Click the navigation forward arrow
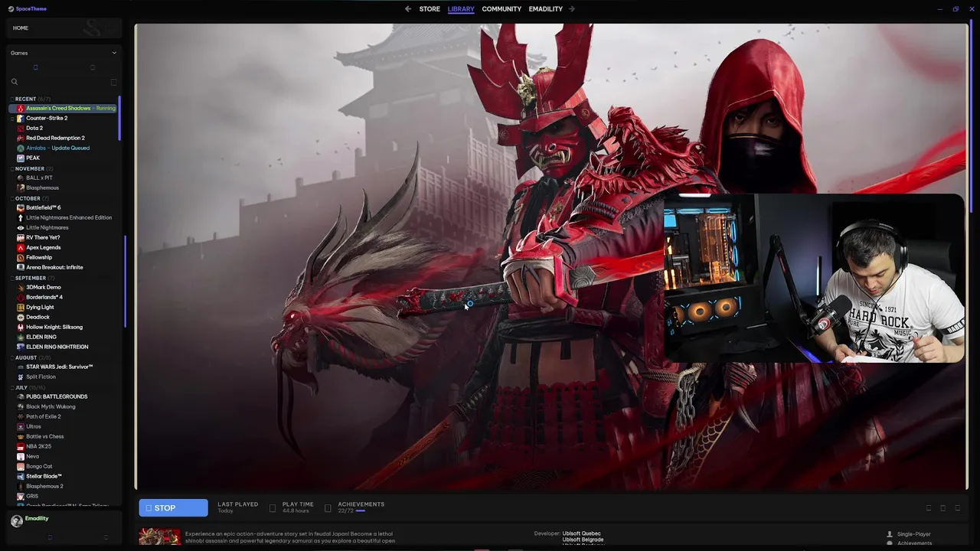 pyautogui.click(x=572, y=9)
